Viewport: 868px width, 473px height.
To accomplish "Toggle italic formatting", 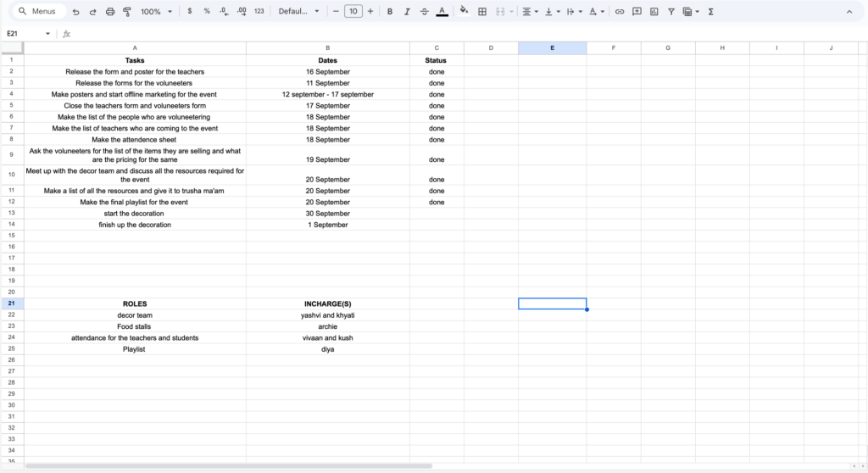I will [x=407, y=12].
